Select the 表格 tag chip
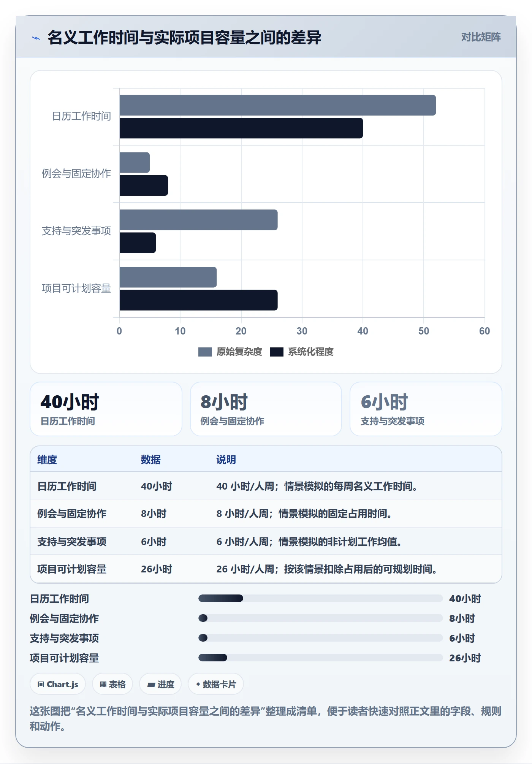Screen dimensions: 532x764 [112, 684]
